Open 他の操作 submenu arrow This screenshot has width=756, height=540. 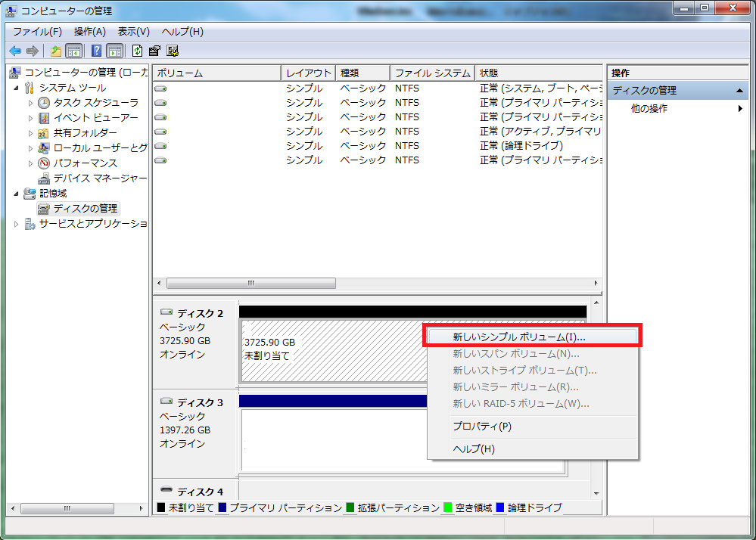740,109
